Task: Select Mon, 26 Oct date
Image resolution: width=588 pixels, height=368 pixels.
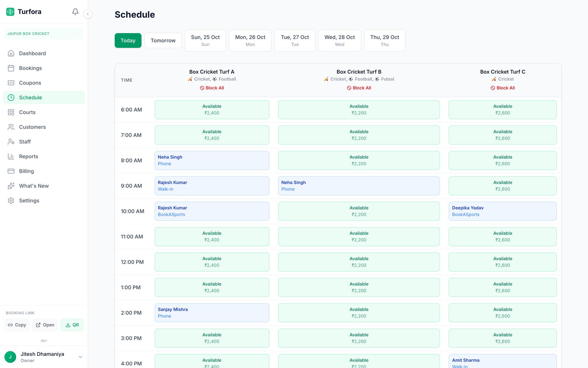Action: coord(250,40)
